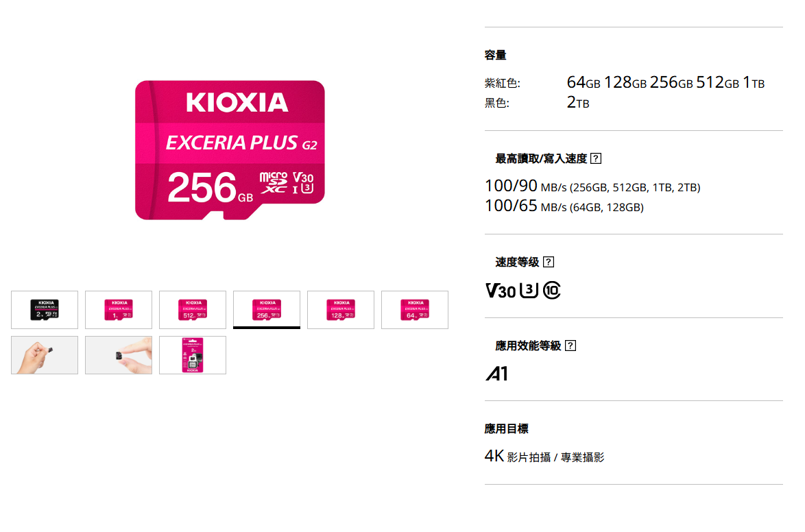Click the question mark next to 速度等級
The width and height of the screenshot is (805, 532).
[x=548, y=262]
